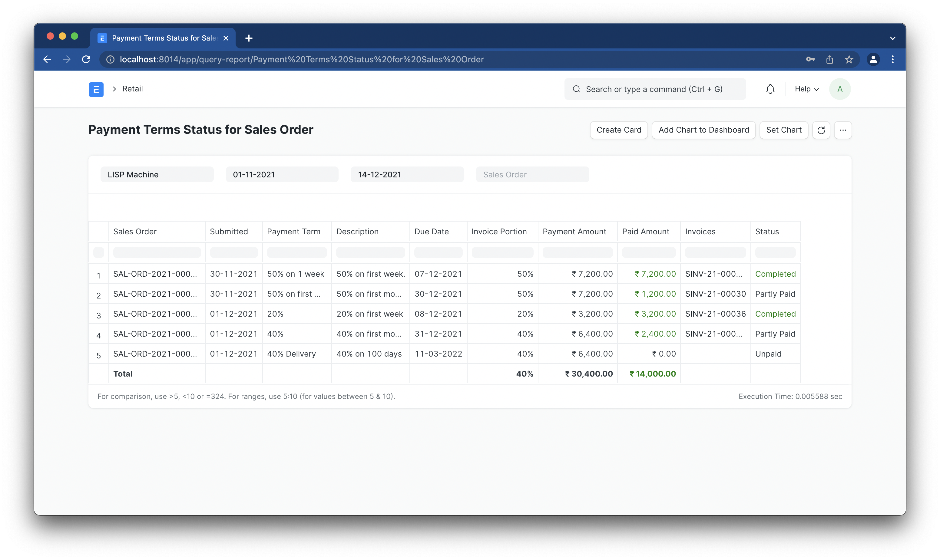Click the Sales Order filter field
The image size is (940, 560).
click(532, 174)
